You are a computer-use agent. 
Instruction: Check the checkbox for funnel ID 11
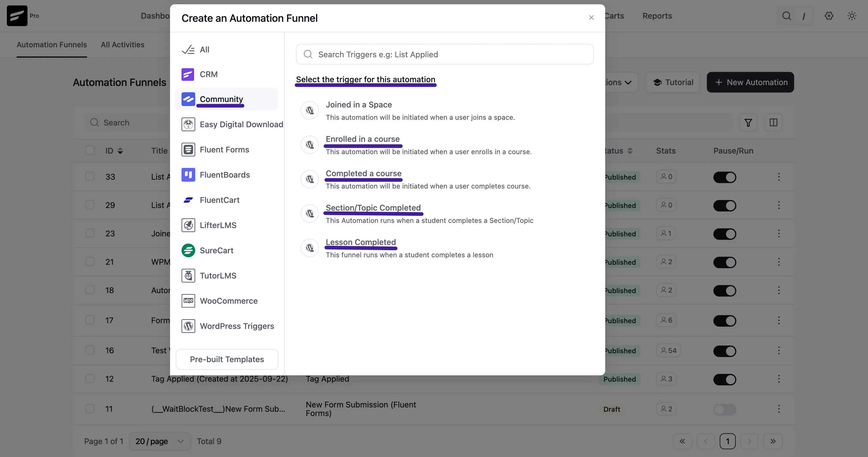pos(90,408)
